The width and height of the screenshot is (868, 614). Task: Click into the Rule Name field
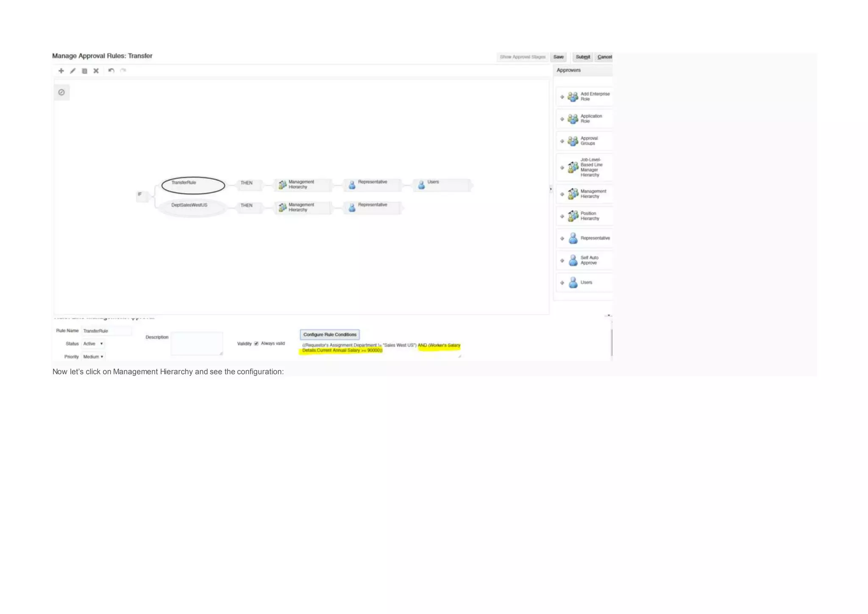(106, 331)
